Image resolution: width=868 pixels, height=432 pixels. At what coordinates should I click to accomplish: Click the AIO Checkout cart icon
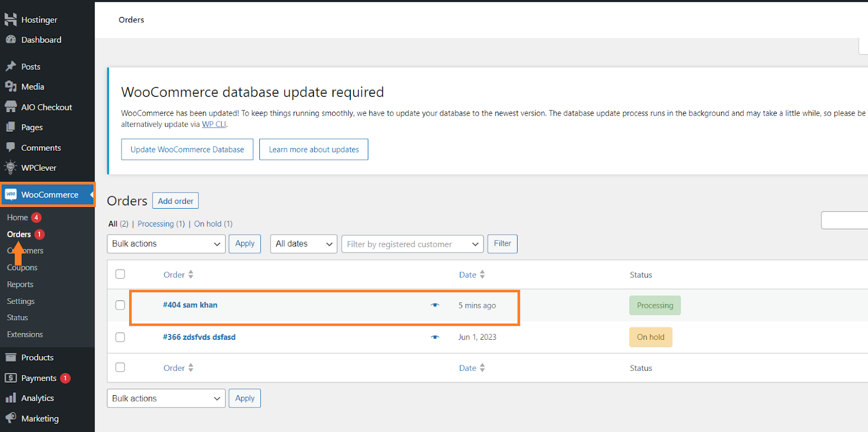tap(10, 107)
